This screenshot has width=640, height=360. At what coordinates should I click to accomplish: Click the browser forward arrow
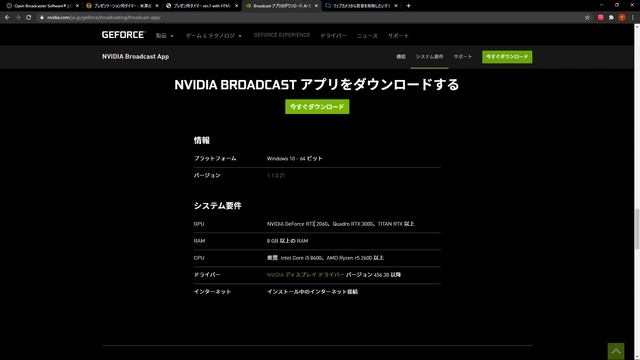coord(18,18)
